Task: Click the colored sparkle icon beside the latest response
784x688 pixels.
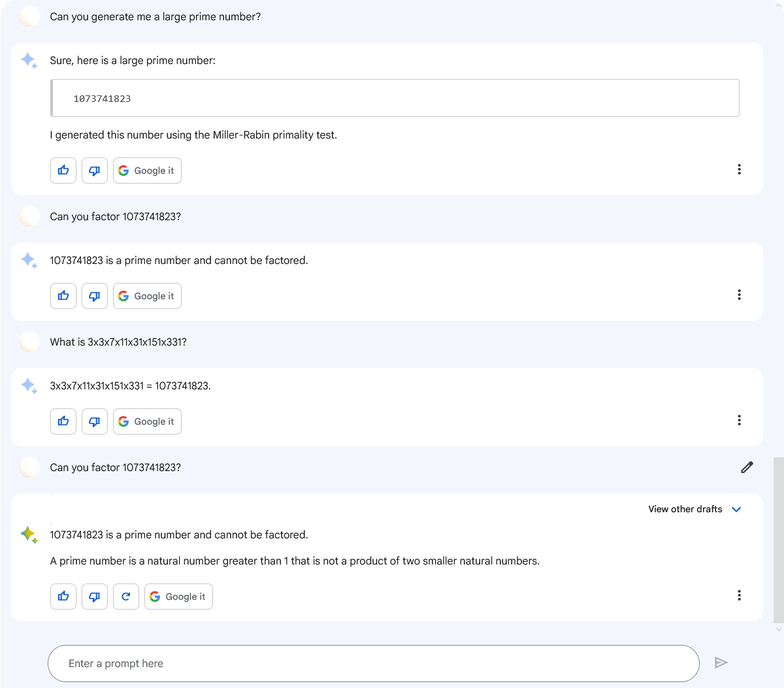Action: tap(29, 534)
